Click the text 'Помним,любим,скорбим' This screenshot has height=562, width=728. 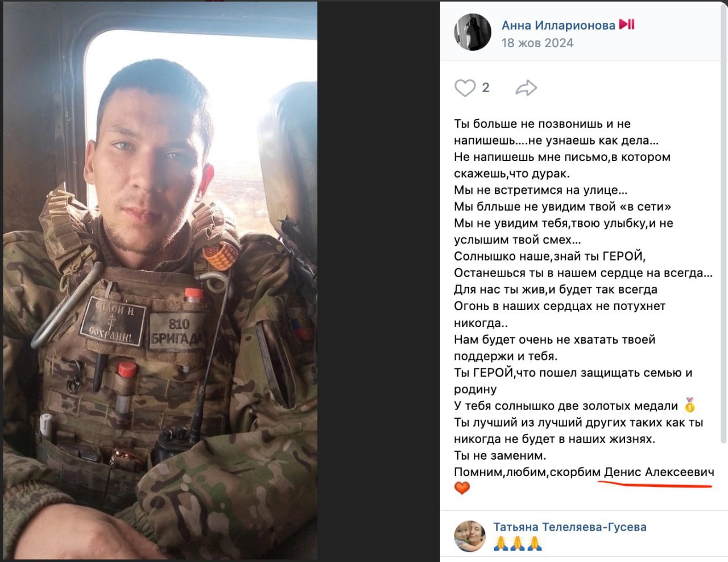[x=527, y=472]
